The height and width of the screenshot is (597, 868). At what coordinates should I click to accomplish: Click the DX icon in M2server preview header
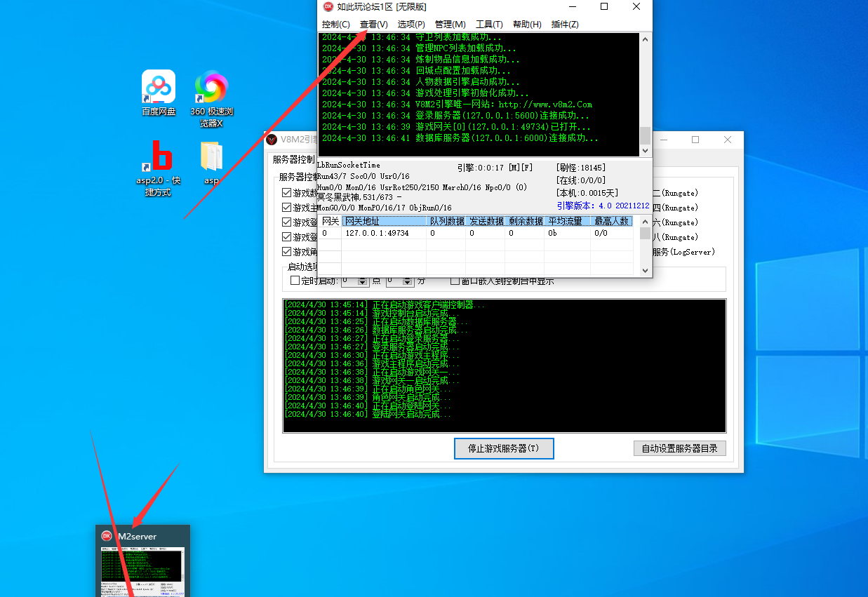coord(107,536)
